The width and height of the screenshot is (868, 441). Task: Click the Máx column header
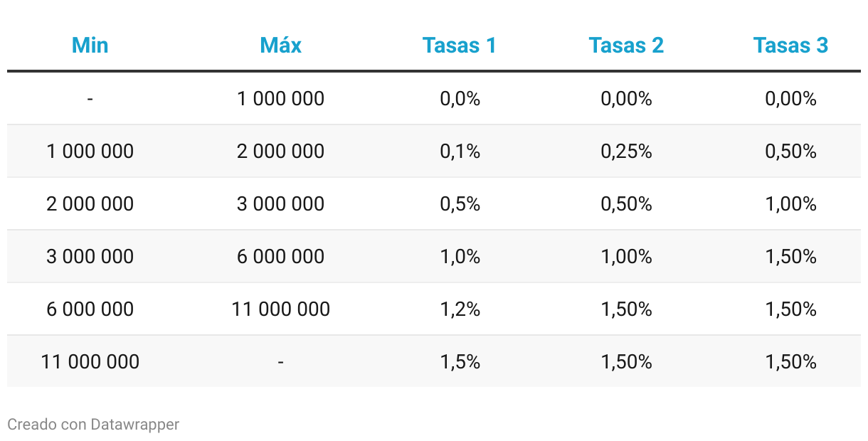(x=280, y=46)
